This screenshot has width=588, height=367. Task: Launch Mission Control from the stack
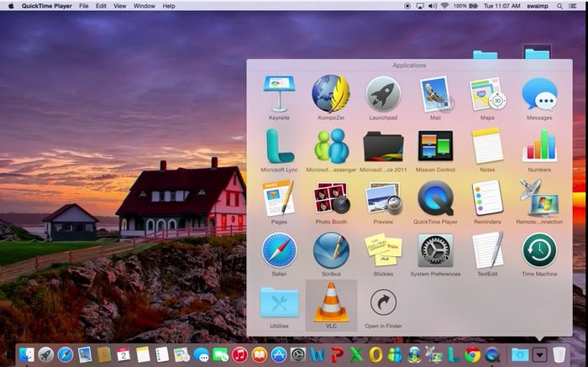[435, 146]
